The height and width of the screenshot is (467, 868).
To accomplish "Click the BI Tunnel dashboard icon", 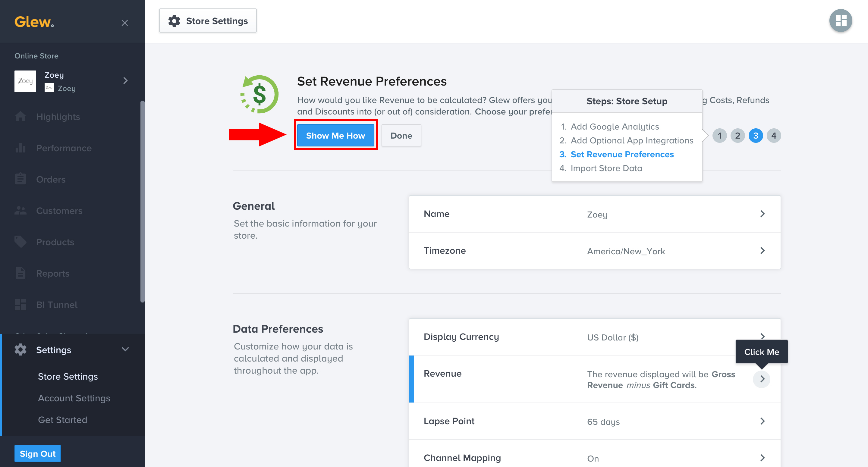I will pyautogui.click(x=20, y=304).
